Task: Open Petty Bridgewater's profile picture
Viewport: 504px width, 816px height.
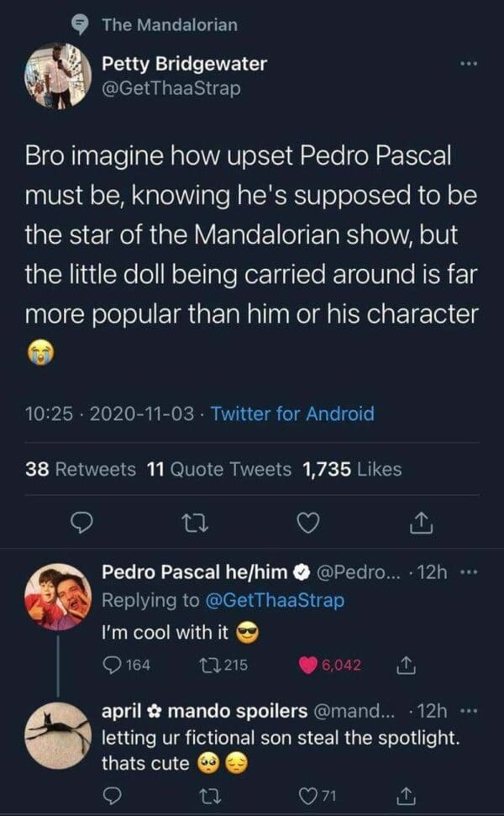Action: tap(58, 76)
